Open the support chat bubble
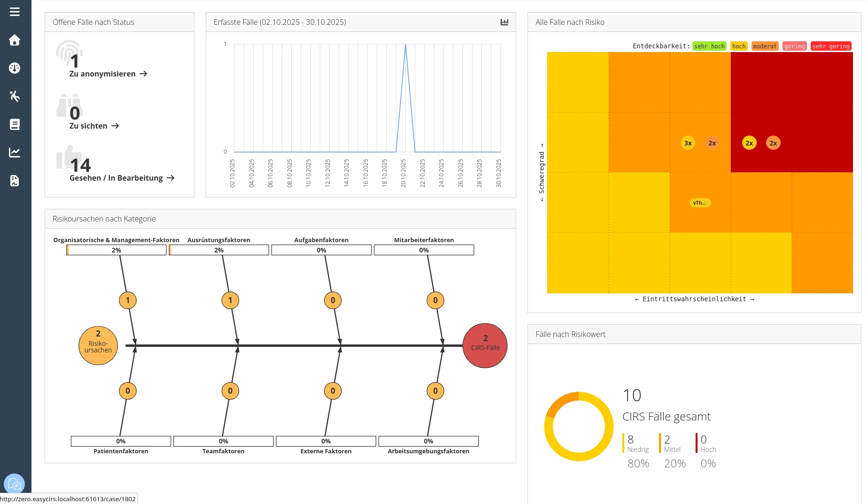Viewport: 868px width, 504px height. point(14,483)
